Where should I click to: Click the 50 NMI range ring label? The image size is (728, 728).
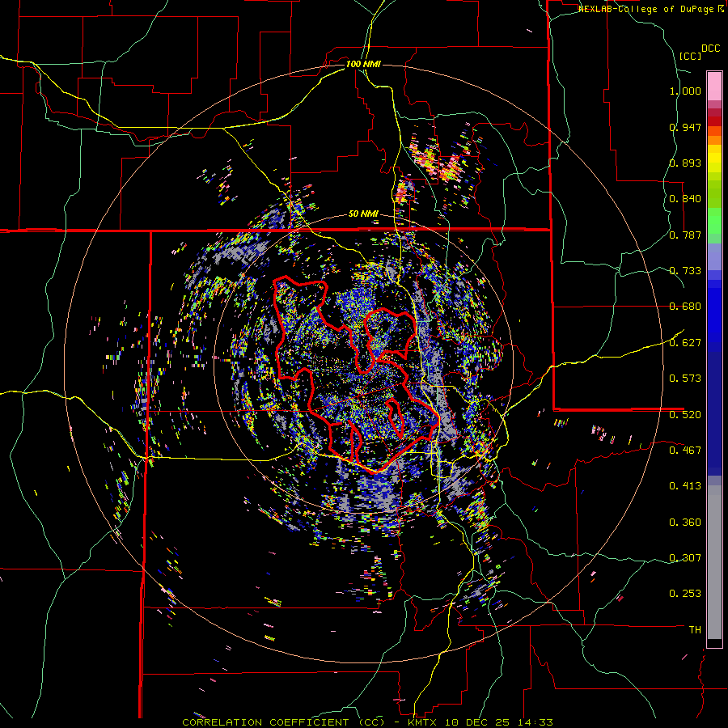[363, 214]
